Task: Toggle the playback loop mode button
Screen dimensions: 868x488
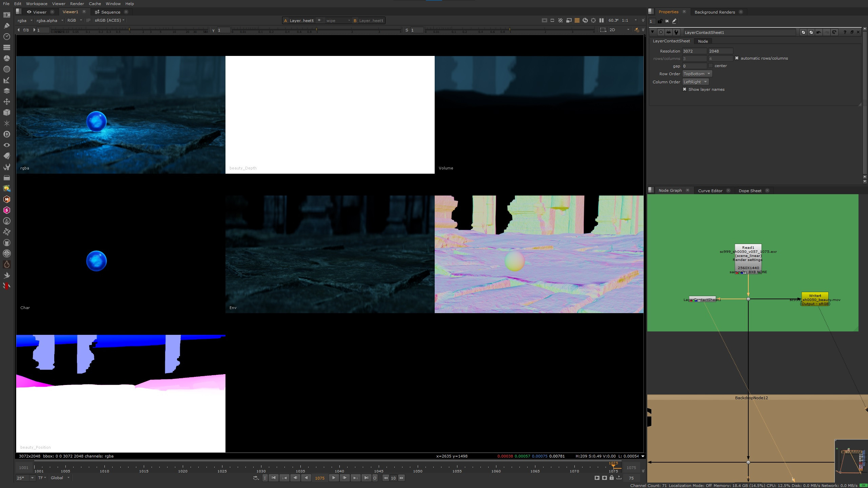Action: tap(256, 478)
